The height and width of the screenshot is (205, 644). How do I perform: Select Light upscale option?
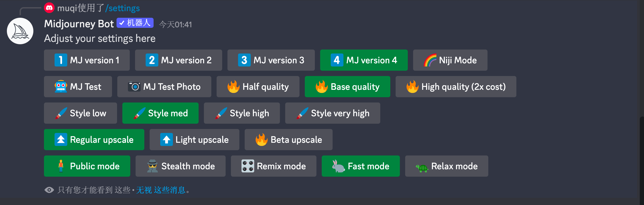194,140
